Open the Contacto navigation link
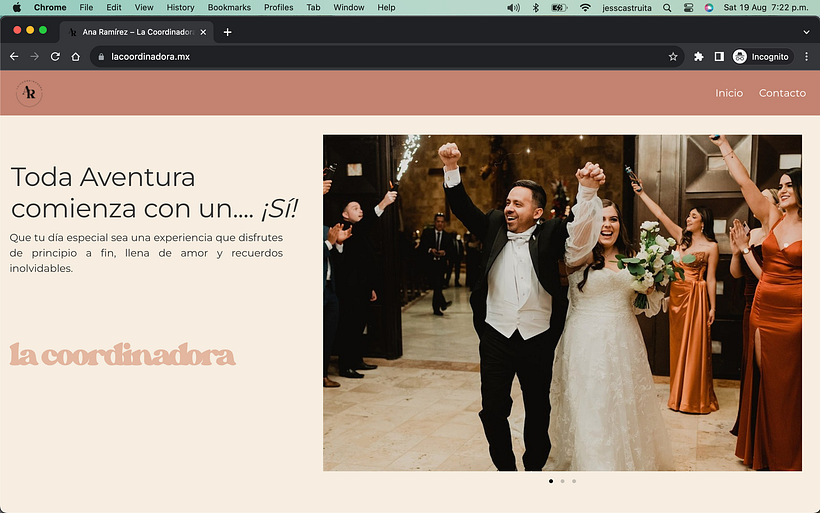Image resolution: width=820 pixels, height=513 pixels. [782, 93]
